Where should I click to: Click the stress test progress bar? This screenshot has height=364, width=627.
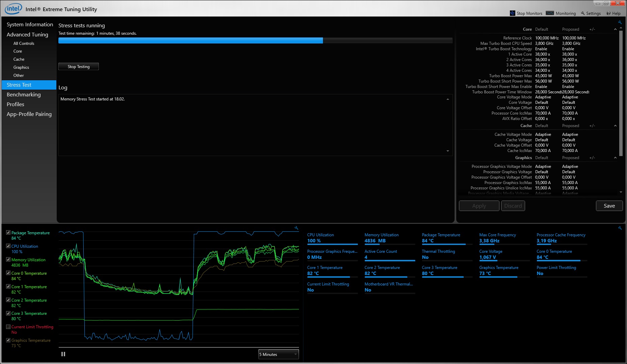pyautogui.click(x=255, y=40)
